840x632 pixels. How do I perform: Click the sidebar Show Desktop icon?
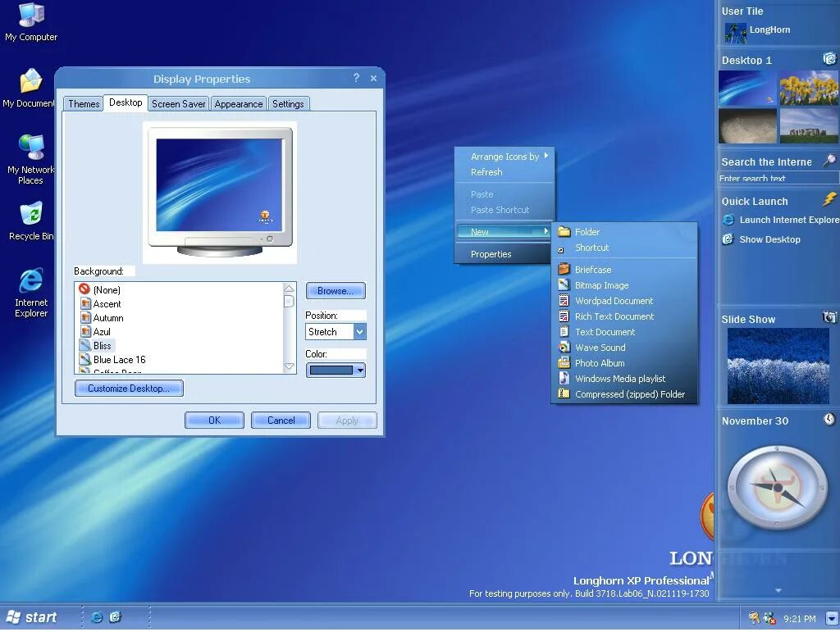(728, 239)
